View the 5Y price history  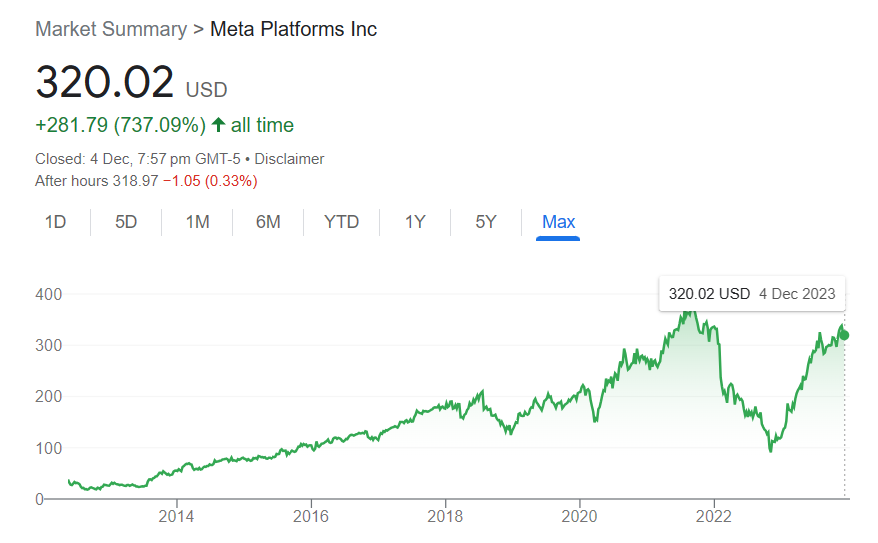click(485, 222)
